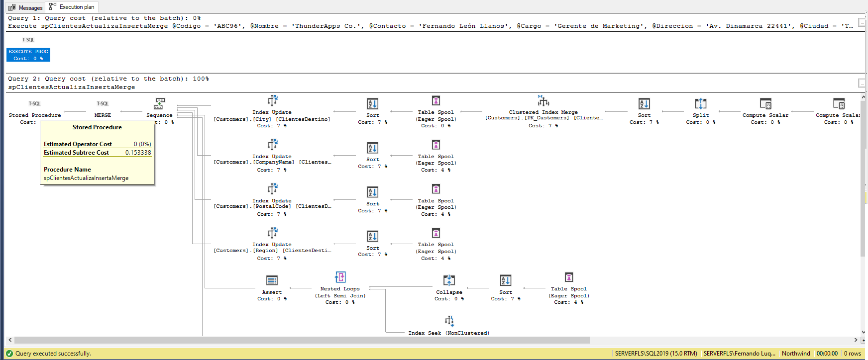Click the Sort icon beside City Index Update

[x=373, y=104]
